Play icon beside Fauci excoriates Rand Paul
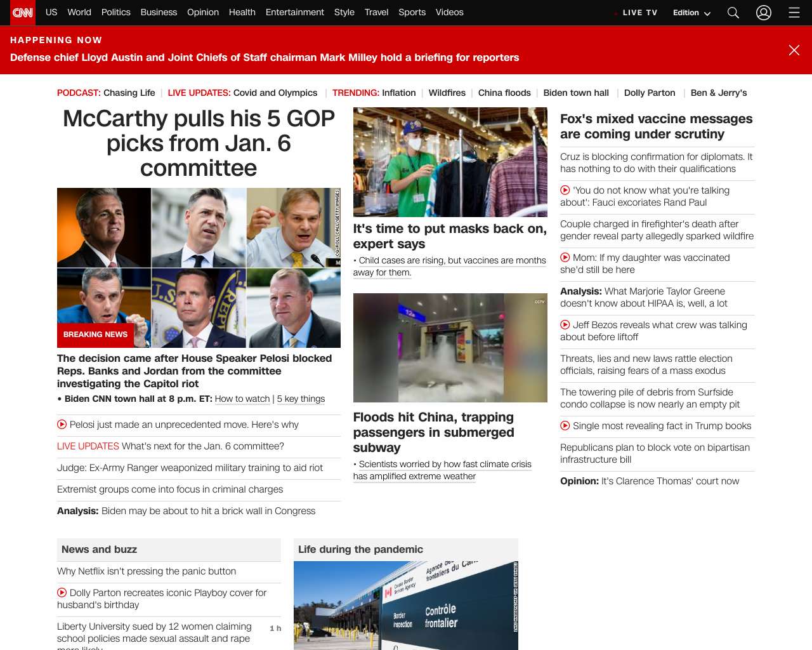 point(565,190)
